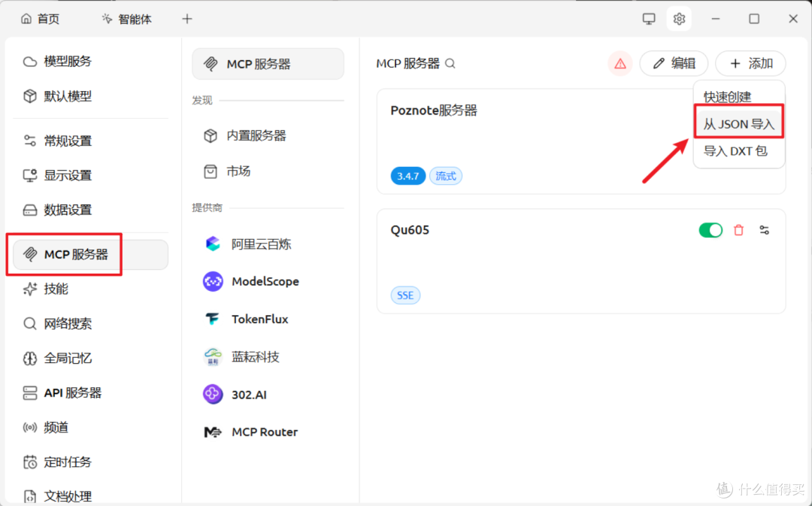Click the 3.4.7 version badge
The width and height of the screenshot is (812, 506).
click(408, 176)
